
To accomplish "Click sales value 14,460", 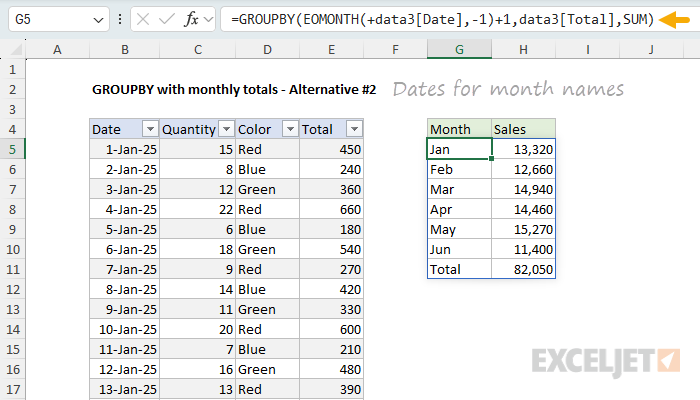I will pos(524,209).
